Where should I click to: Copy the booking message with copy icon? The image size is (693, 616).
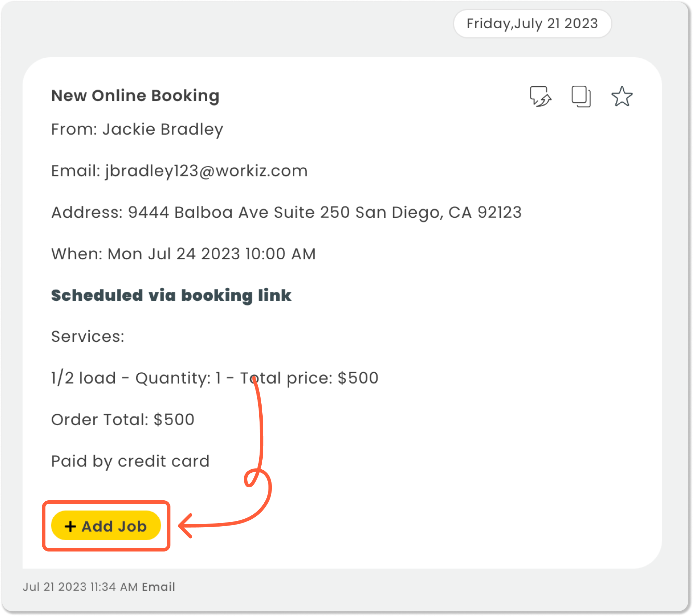click(x=581, y=96)
